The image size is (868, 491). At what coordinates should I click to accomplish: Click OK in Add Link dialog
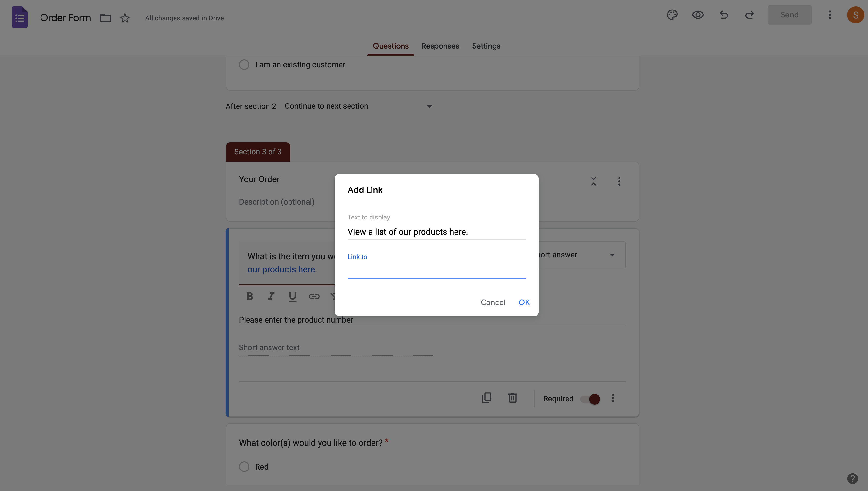pyautogui.click(x=524, y=302)
